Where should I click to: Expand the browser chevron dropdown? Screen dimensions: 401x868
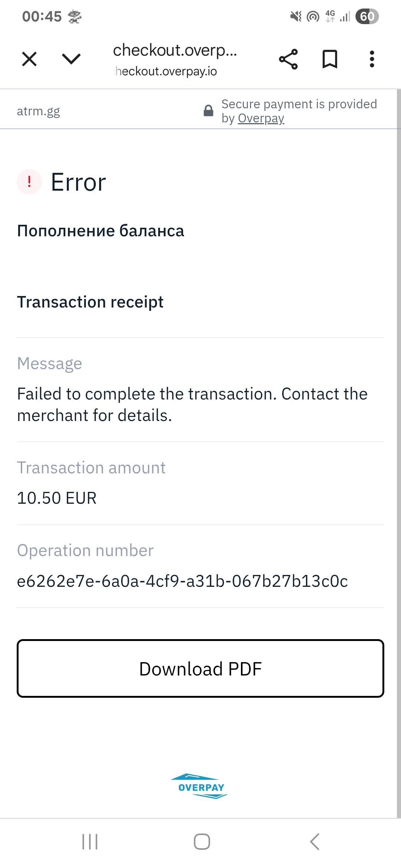(71, 59)
